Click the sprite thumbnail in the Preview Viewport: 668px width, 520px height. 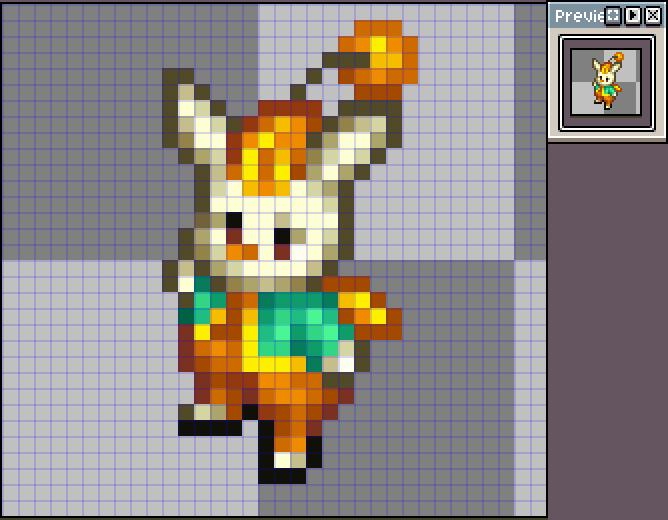[x=607, y=83]
